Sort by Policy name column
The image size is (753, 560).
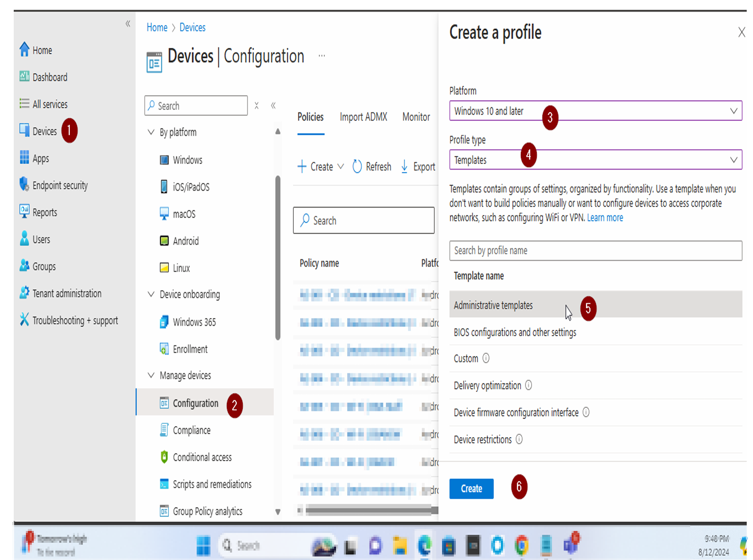click(319, 263)
